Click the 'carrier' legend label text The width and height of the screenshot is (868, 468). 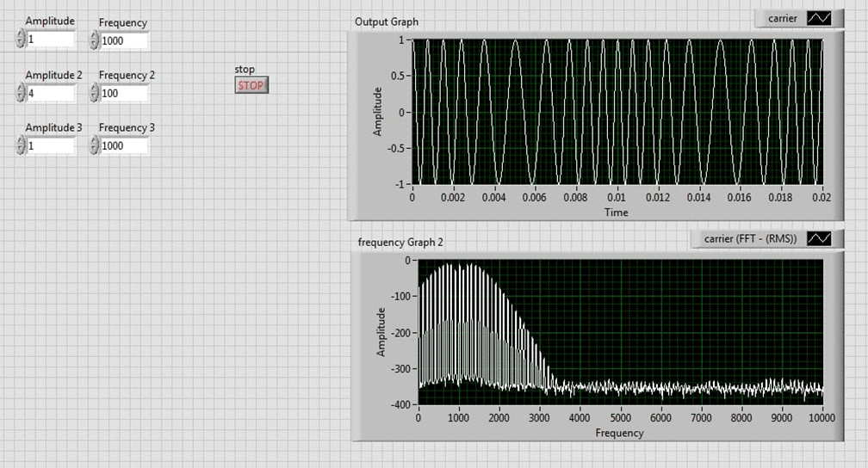[x=783, y=19]
